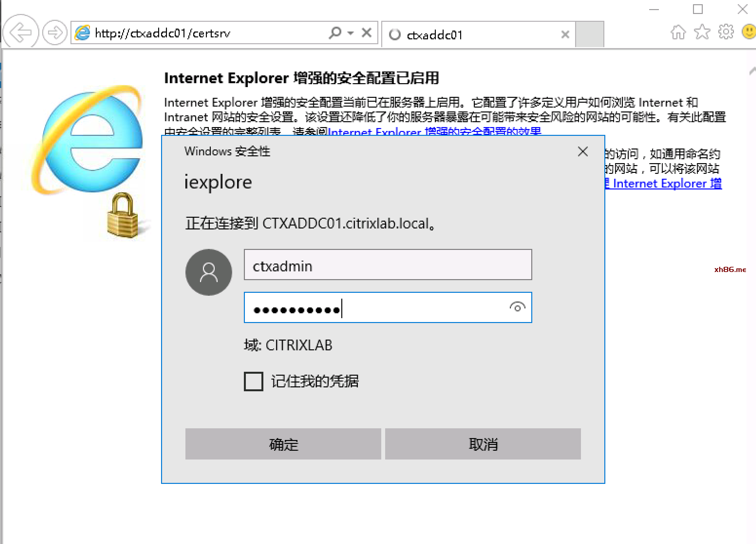The image size is (756, 544).
Task: Open Tools with the gear icon
Action: click(726, 32)
